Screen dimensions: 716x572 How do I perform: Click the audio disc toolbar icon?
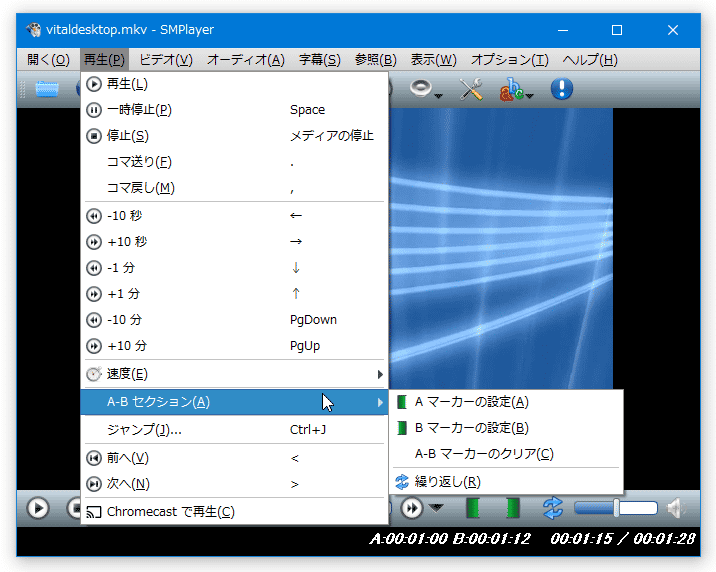(421, 88)
